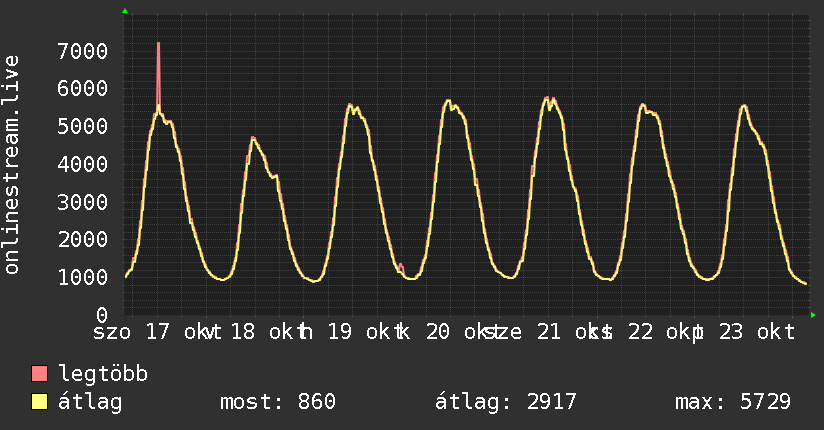Select the átlag legend label next to the yellow swatch
The width and height of the screenshot is (824, 430).
[x=90, y=402]
